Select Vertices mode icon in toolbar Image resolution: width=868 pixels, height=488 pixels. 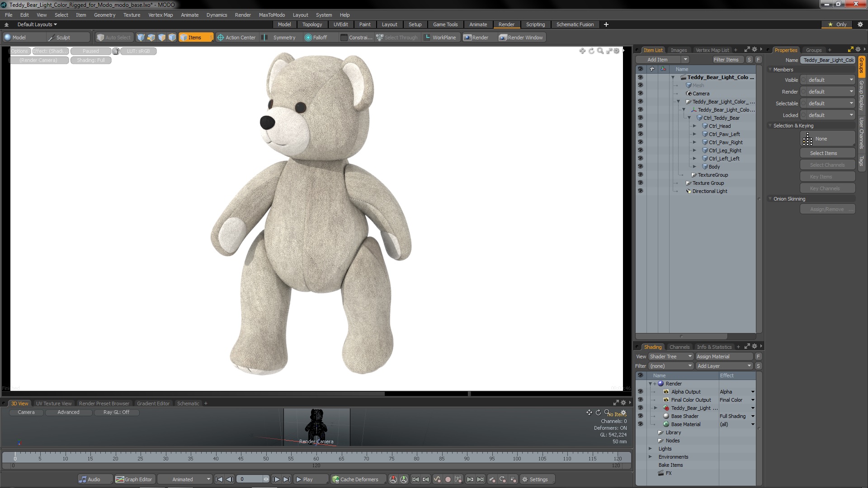141,38
